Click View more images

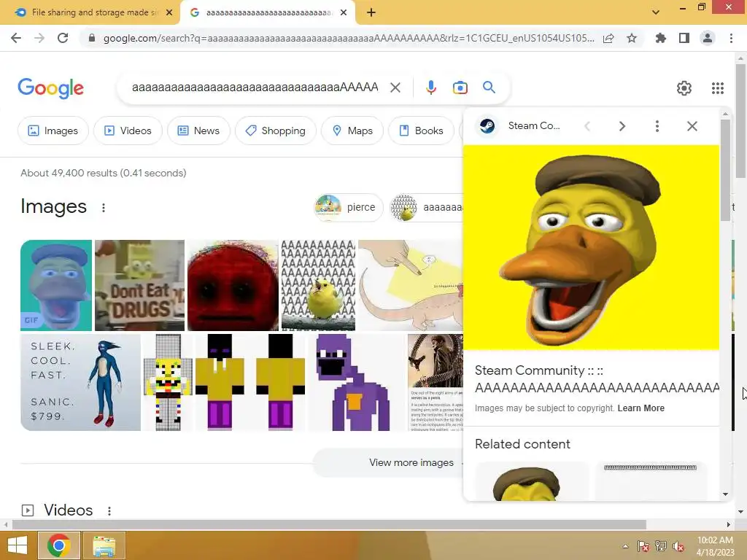click(411, 462)
